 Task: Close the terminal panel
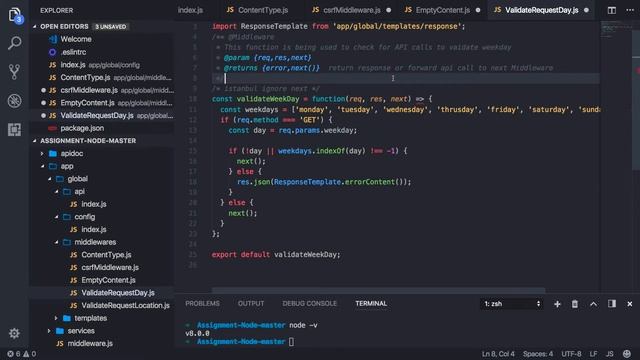[x=629, y=304]
